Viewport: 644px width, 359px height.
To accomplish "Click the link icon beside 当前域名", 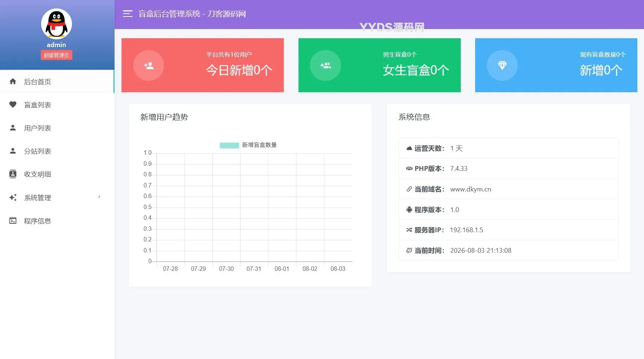I will [409, 189].
